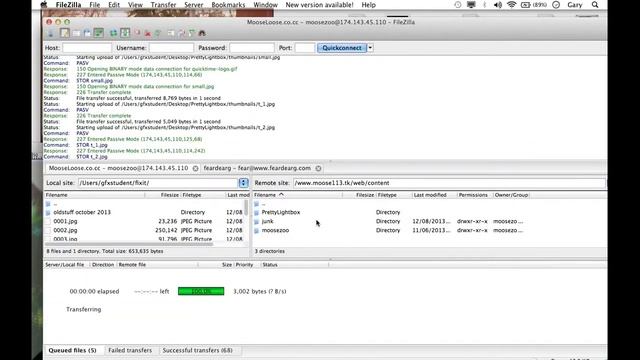Open the View menu
The width and height of the screenshot is (640, 360).
pos(135,5)
